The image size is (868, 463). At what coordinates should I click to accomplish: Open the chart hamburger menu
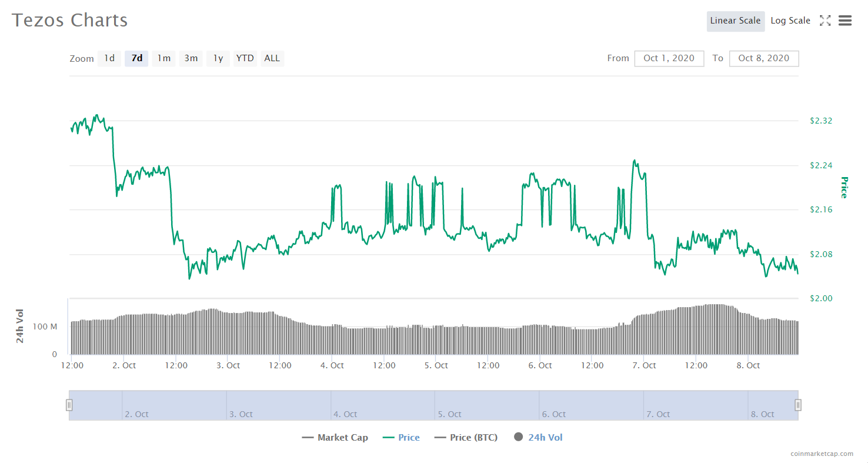point(845,21)
